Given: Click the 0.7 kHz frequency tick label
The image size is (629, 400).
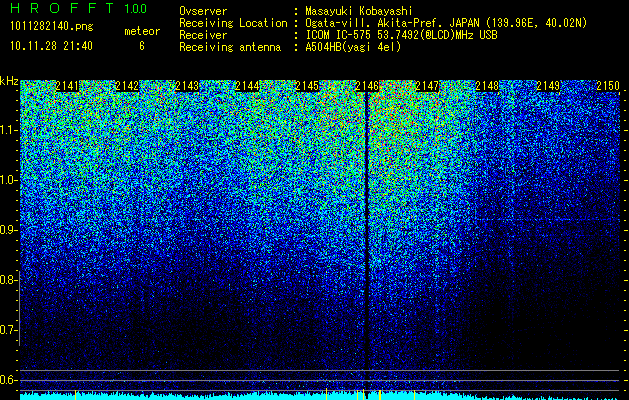Looking at the screenshot, I should click(8, 330).
